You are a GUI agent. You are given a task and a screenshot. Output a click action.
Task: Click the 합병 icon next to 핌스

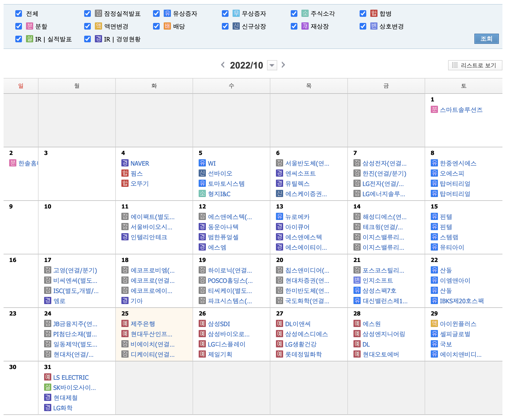pos(125,173)
